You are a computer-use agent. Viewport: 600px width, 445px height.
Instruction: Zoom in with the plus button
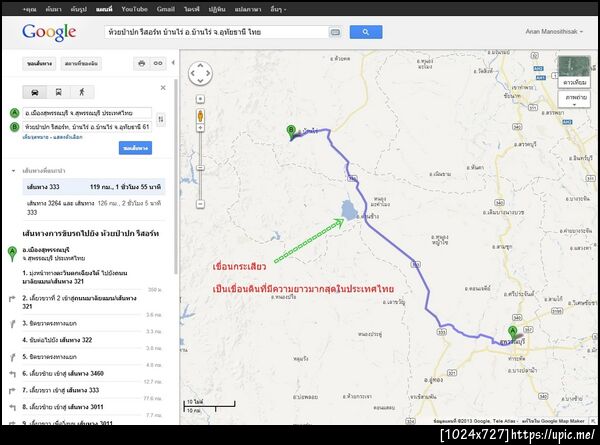pyautogui.click(x=200, y=128)
